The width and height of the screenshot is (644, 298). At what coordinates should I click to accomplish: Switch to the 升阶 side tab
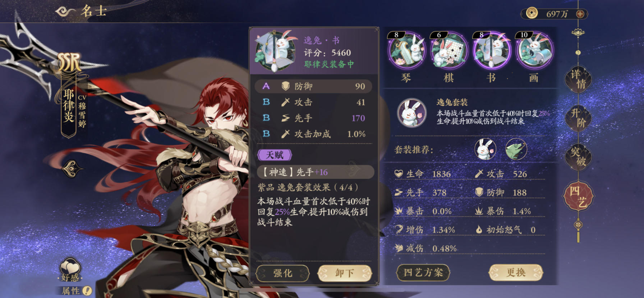click(x=578, y=118)
